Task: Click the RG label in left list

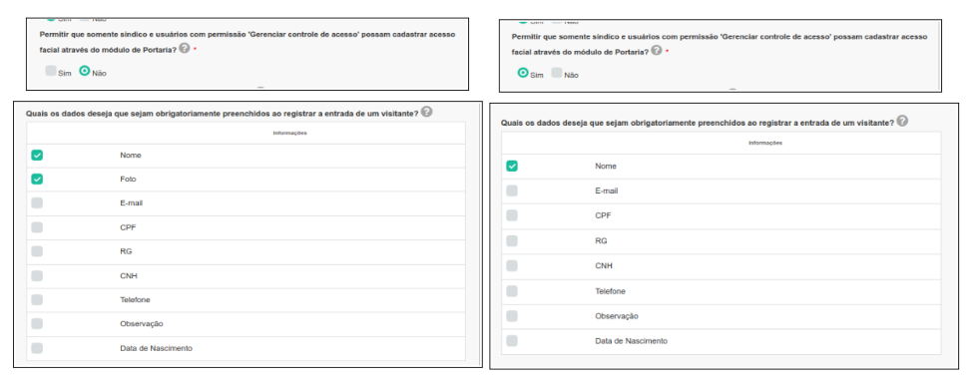Action: pyautogui.click(x=127, y=251)
